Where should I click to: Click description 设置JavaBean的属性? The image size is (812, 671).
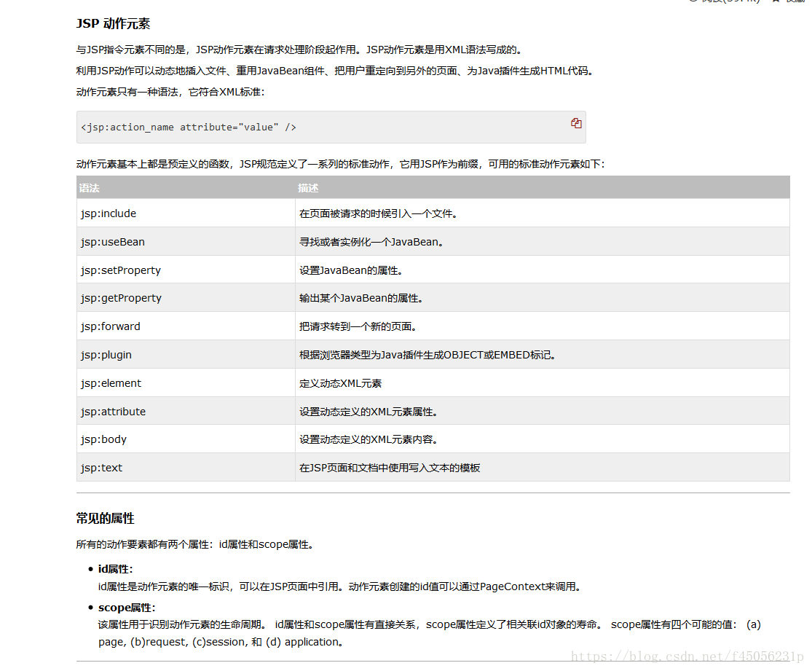coord(351,270)
